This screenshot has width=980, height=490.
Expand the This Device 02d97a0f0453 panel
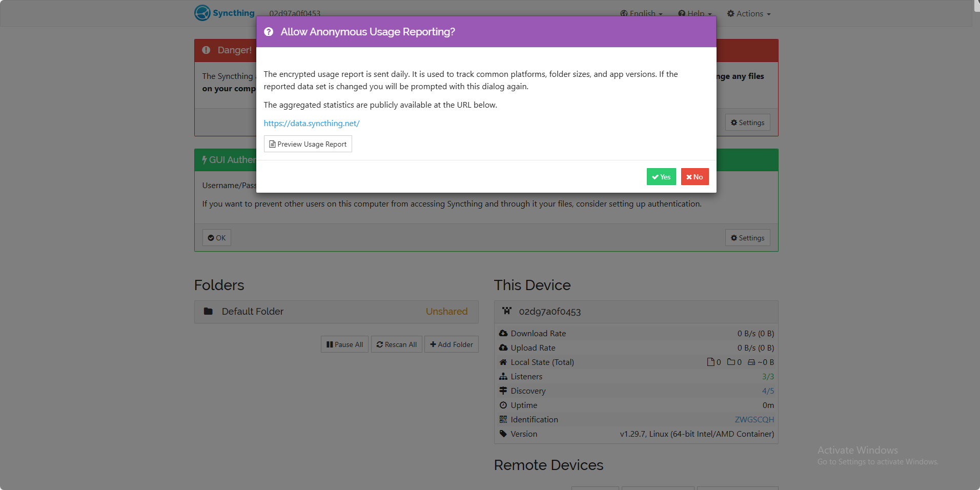coord(636,312)
